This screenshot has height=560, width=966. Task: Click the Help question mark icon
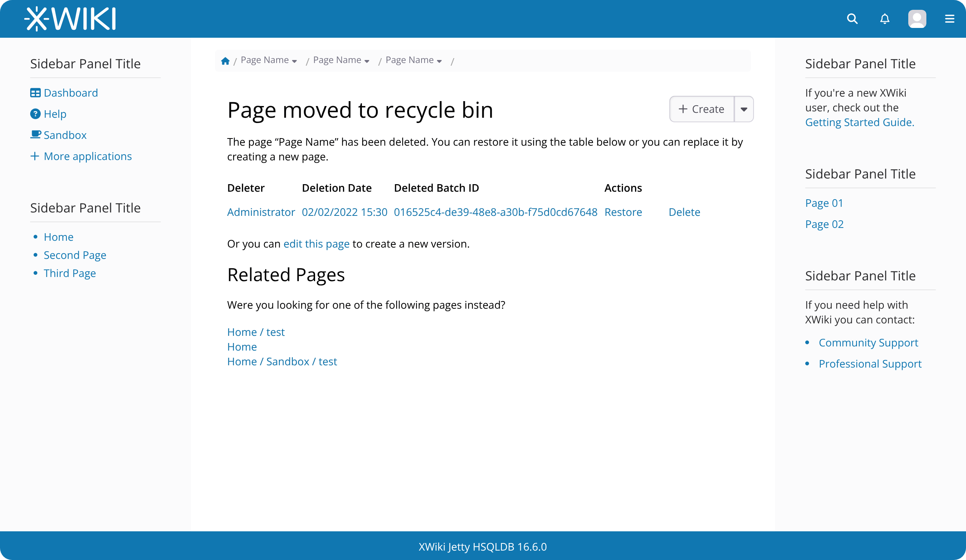pos(35,114)
